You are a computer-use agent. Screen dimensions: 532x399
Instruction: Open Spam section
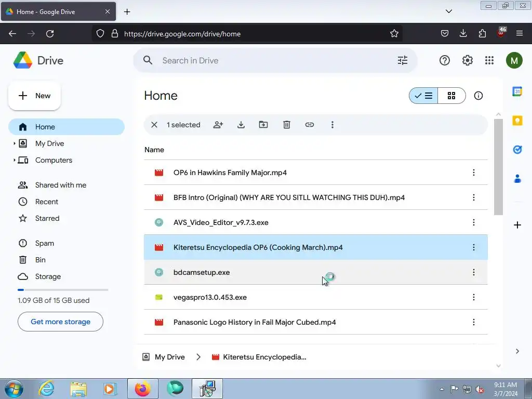(45, 243)
